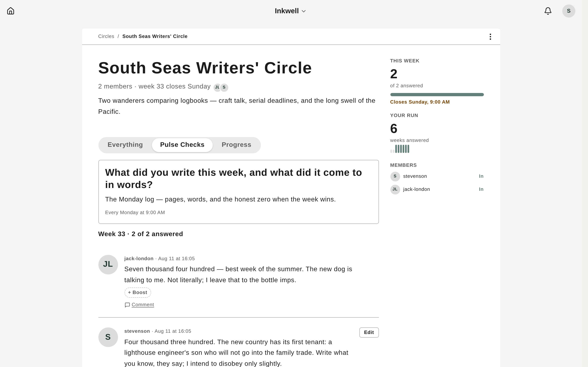Expand the Inkwell workspace dropdown

(x=290, y=11)
